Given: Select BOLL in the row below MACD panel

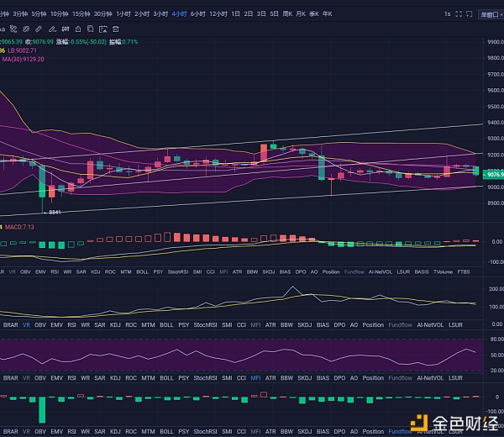Looking at the screenshot, I should coord(143,272).
